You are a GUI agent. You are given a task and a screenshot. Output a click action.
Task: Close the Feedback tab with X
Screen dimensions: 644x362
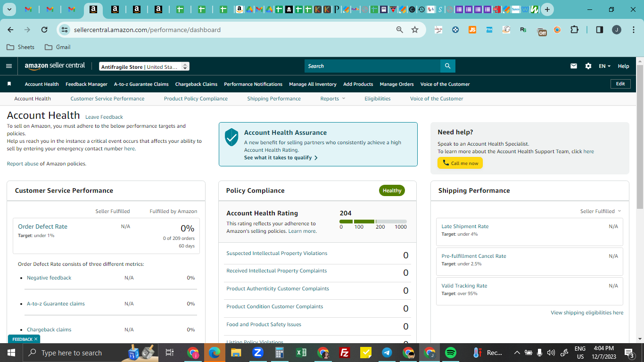pos(36,339)
